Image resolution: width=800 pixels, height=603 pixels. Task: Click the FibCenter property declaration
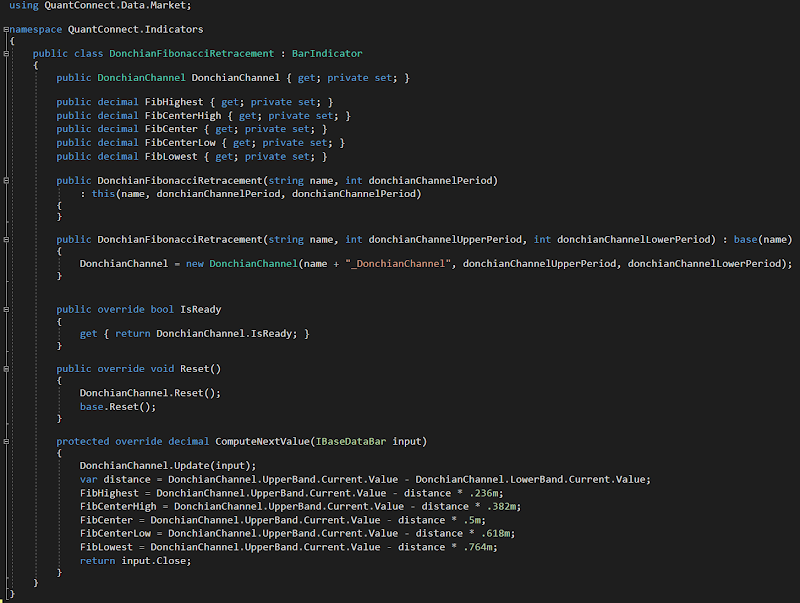pyautogui.click(x=192, y=129)
